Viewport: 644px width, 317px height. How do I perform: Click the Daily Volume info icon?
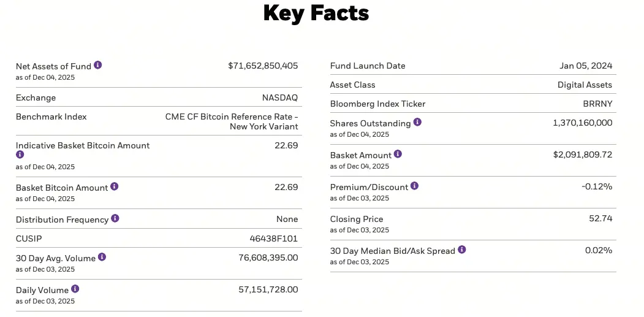pyautogui.click(x=75, y=289)
